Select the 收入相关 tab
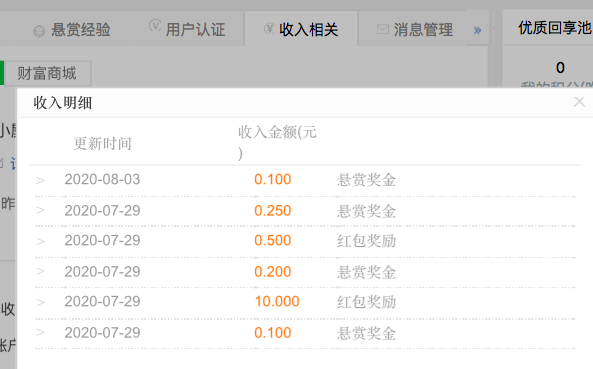This screenshot has height=369, width=593. [x=301, y=29]
